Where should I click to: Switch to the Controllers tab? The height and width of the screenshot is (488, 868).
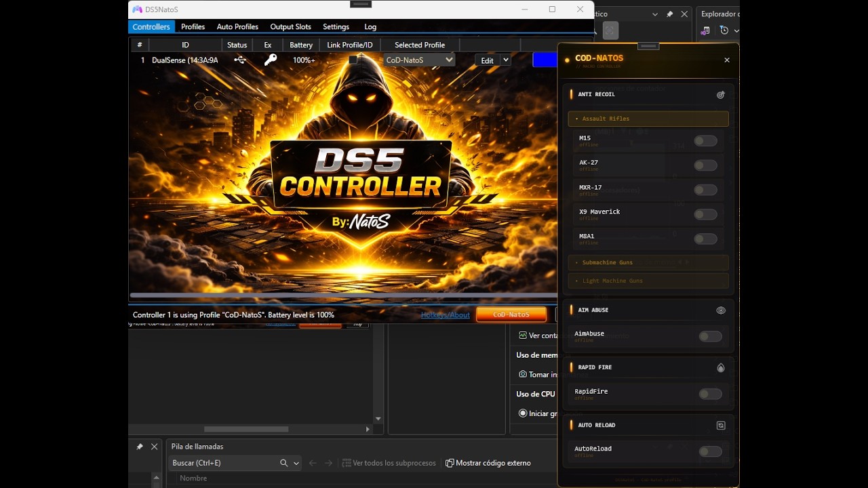[x=151, y=26]
